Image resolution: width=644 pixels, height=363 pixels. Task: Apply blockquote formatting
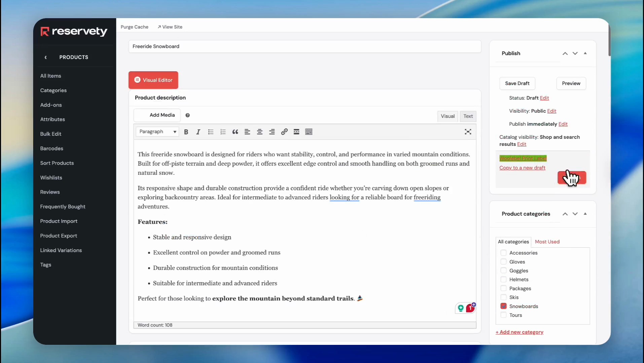pos(235,132)
